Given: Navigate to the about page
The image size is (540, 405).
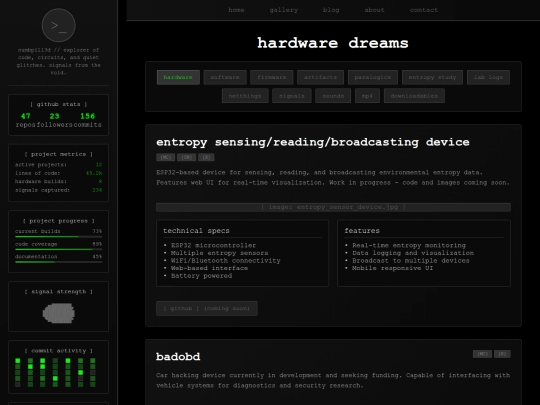Looking at the screenshot, I should [x=374, y=10].
